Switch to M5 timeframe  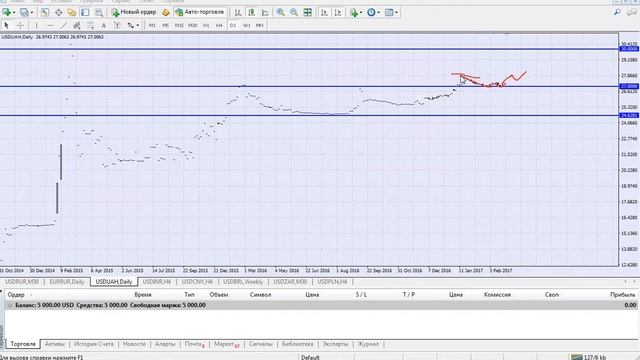pyautogui.click(x=165, y=25)
